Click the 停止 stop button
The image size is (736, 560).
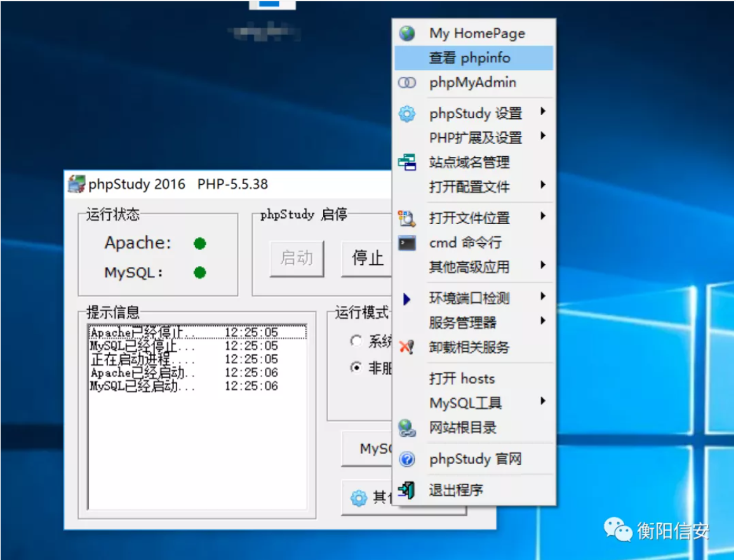point(367,258)
